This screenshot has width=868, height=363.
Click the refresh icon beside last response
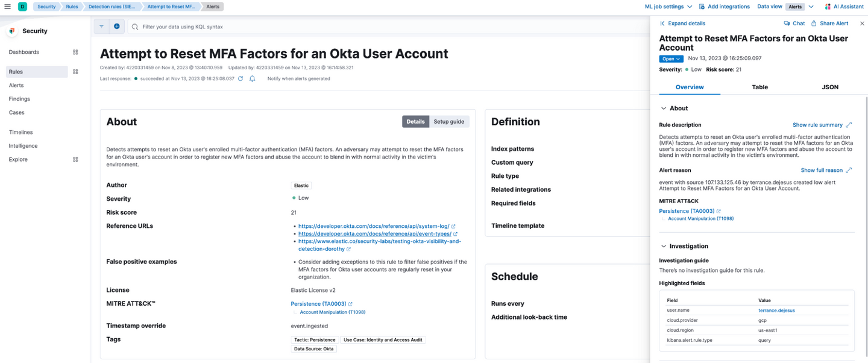click(241, 78)
